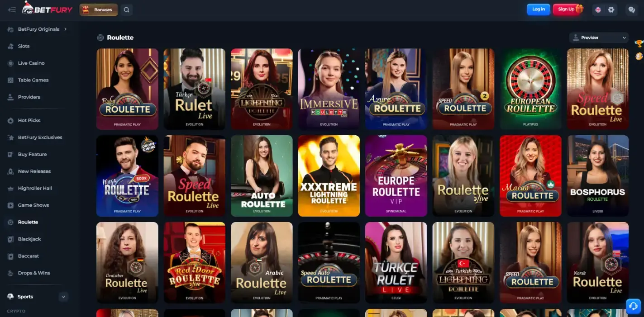Screen dimensions: 644x317
Task: Go to Live Casino in the sidebar
Action: (x=31, y=63)
